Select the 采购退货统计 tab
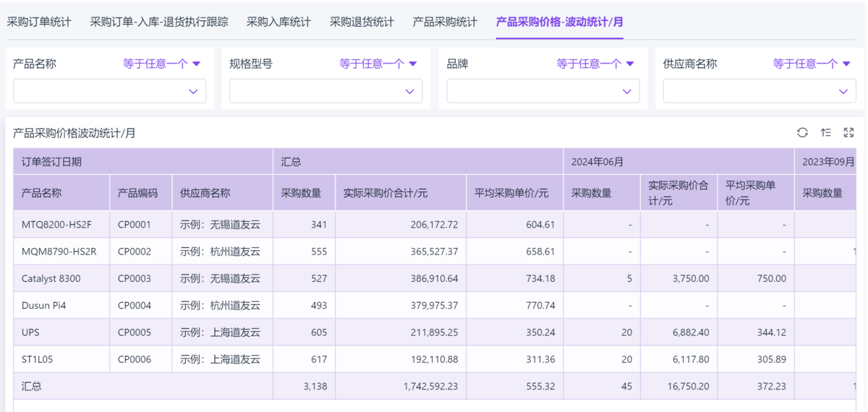This screenshot has width=868, height=412. (x=362, y=22)
